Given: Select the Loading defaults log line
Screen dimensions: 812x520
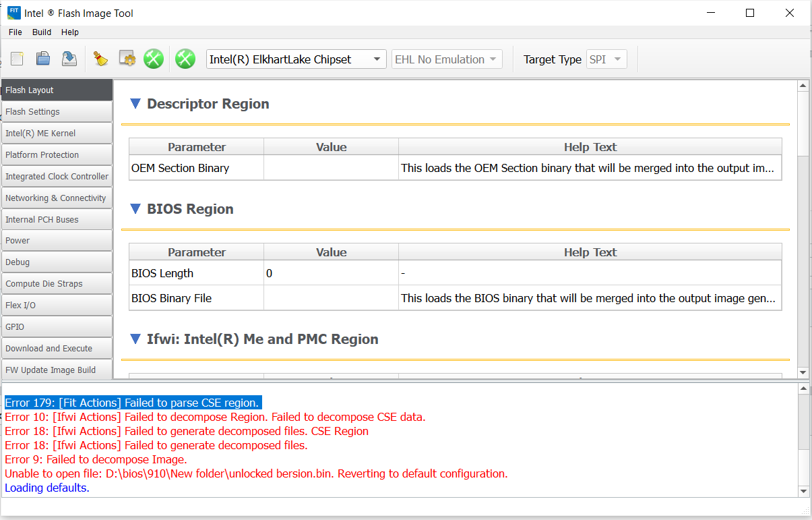Looking at the screenshot, I should tap(46, 488).
